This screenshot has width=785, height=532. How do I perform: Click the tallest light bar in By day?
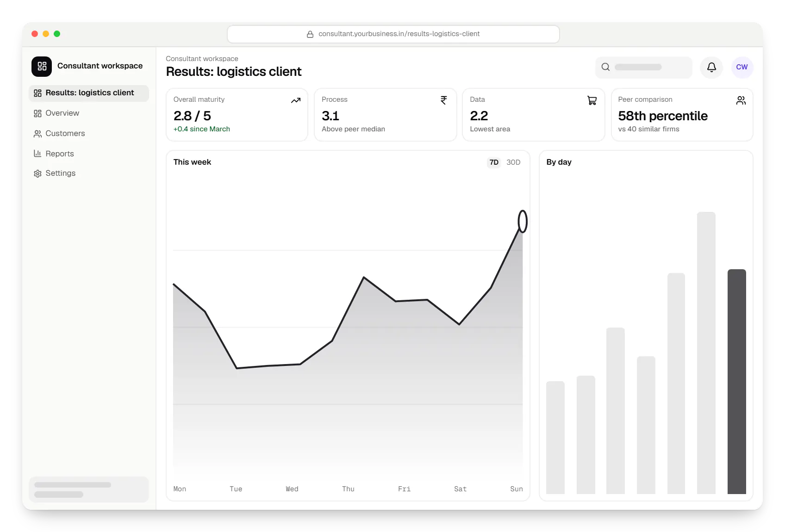click(706, 353)
